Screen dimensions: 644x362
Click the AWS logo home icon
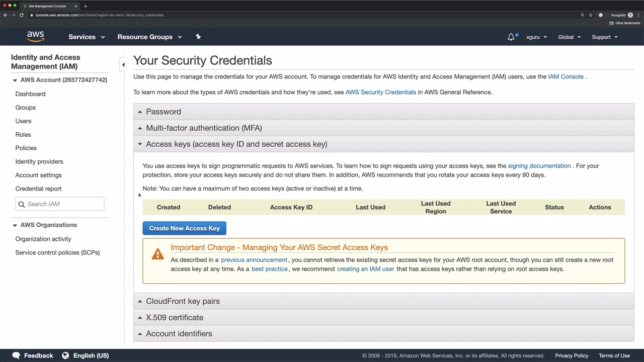(x=35, y=37)
